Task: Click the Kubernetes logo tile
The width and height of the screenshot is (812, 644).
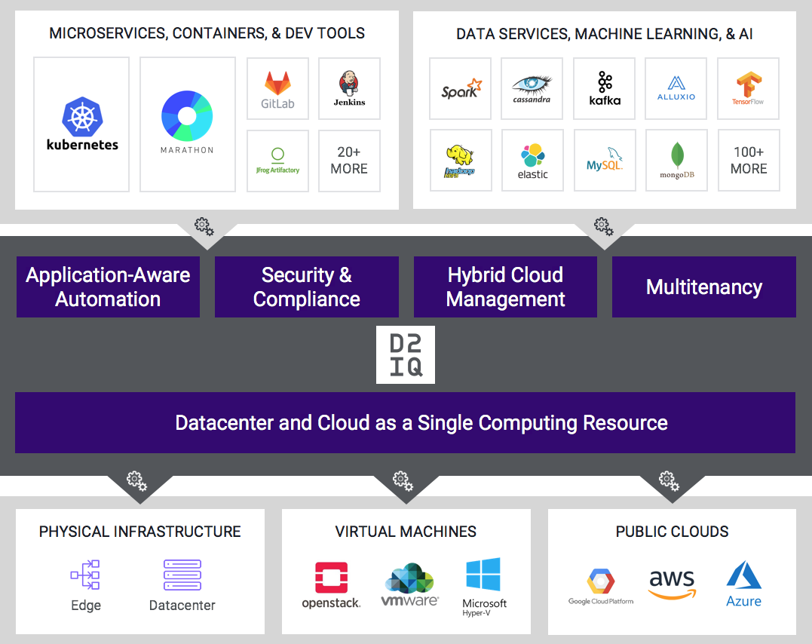Action: (x=81, y=124)
